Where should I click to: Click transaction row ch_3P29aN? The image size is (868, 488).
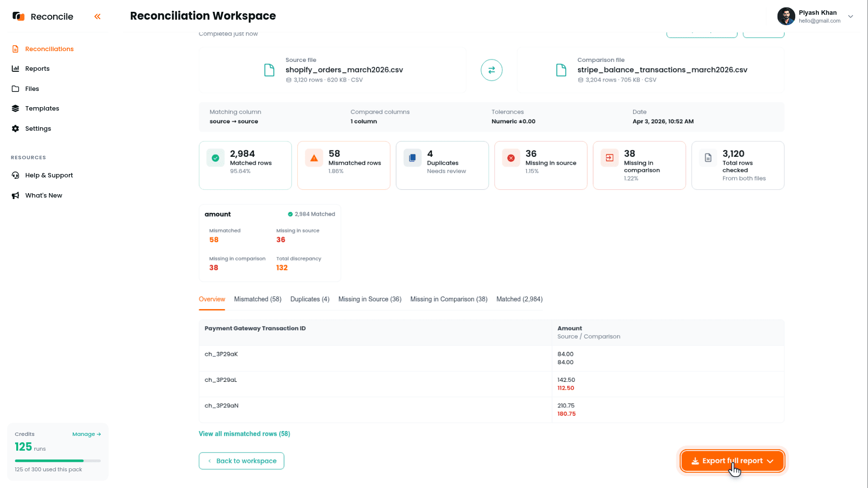click(492, 410)
